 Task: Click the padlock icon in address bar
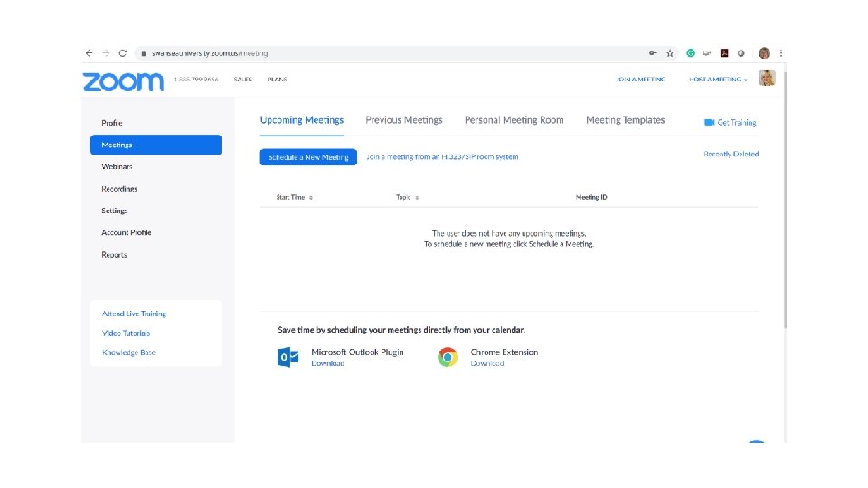coord(144,53)
